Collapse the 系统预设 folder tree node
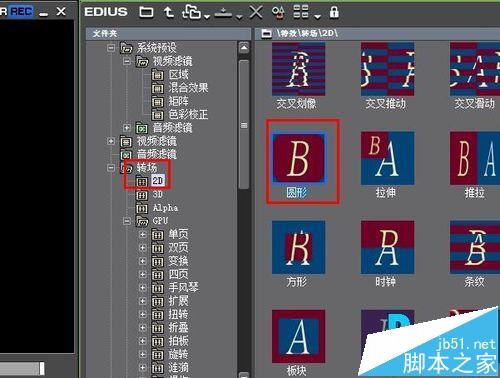The height and width of the screenshot is (378, 500). coord(111,48)
